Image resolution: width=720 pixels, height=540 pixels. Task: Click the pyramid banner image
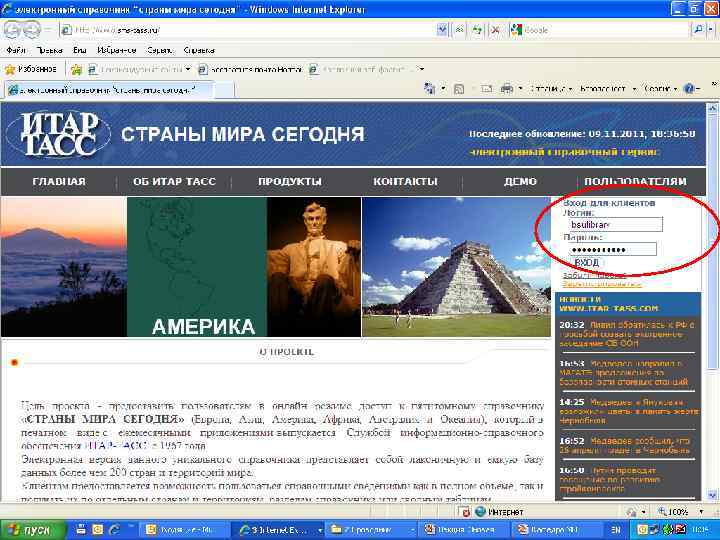coord(456,267)
